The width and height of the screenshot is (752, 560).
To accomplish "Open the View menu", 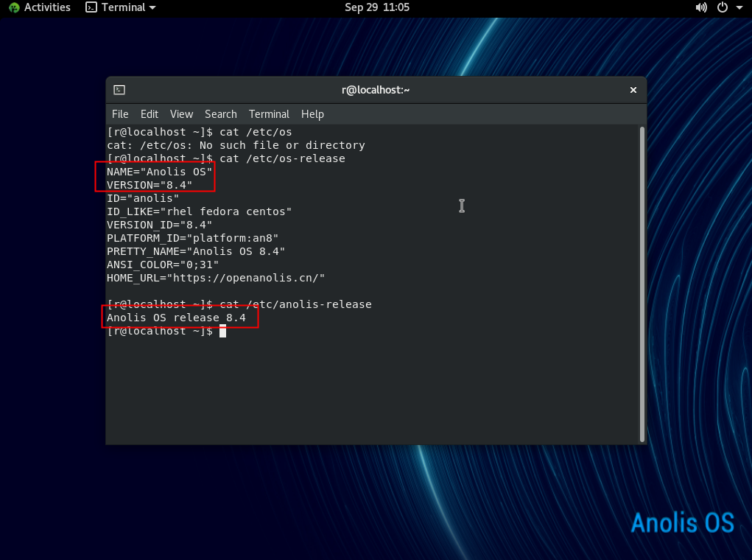I will [x=181, y=114].
